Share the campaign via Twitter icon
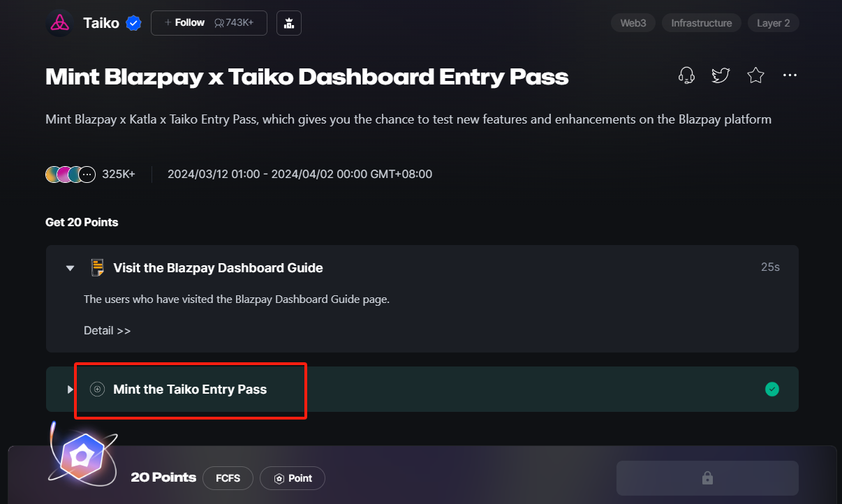Image resolution: width=842 pixels, height=504 pixels. click(x=721, y=75)
